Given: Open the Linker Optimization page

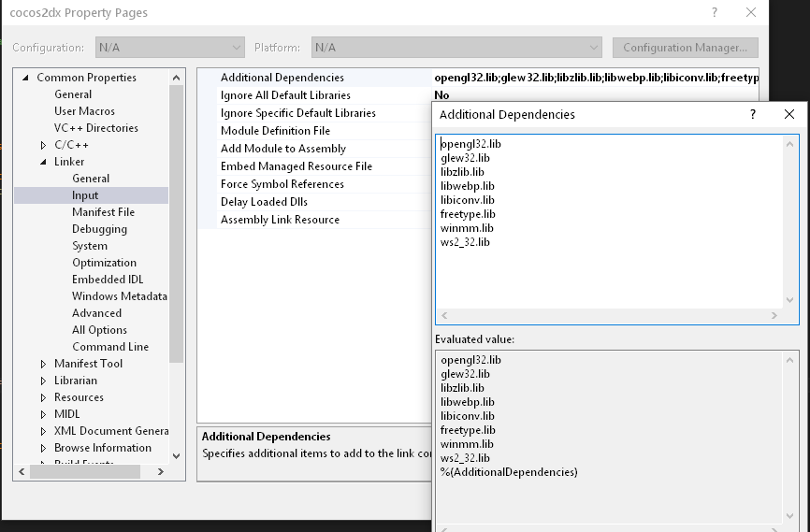Looking at the screenshot, I should point(105,263).
